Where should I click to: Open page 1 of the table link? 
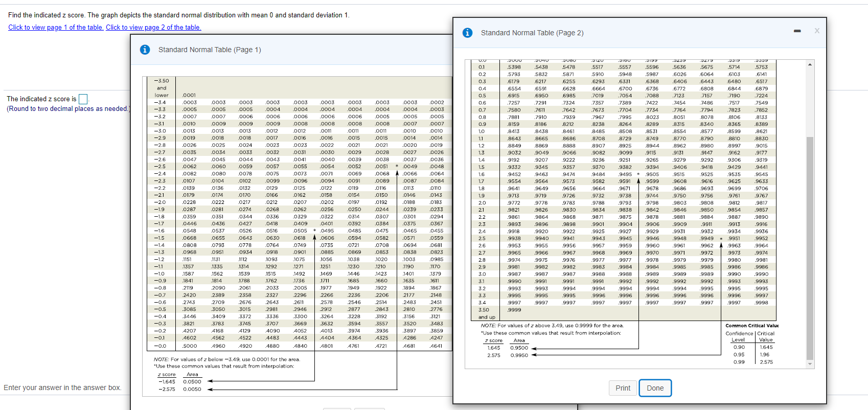tap(56, 28)
